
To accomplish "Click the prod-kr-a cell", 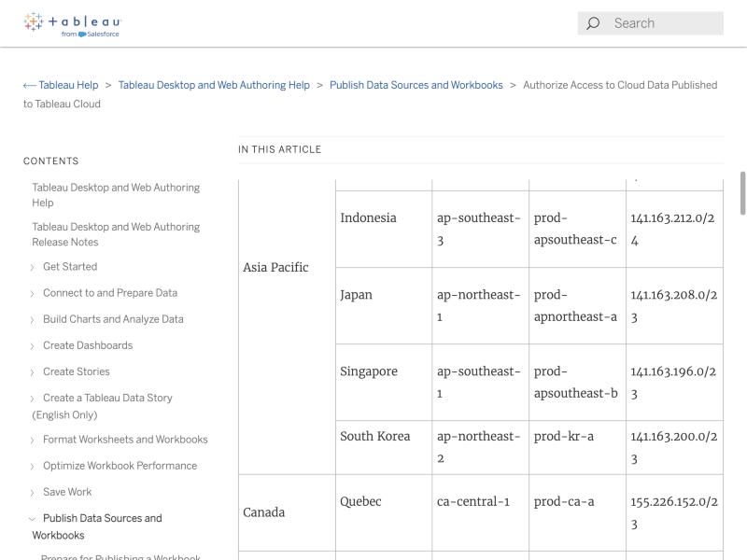I will 577,448.
